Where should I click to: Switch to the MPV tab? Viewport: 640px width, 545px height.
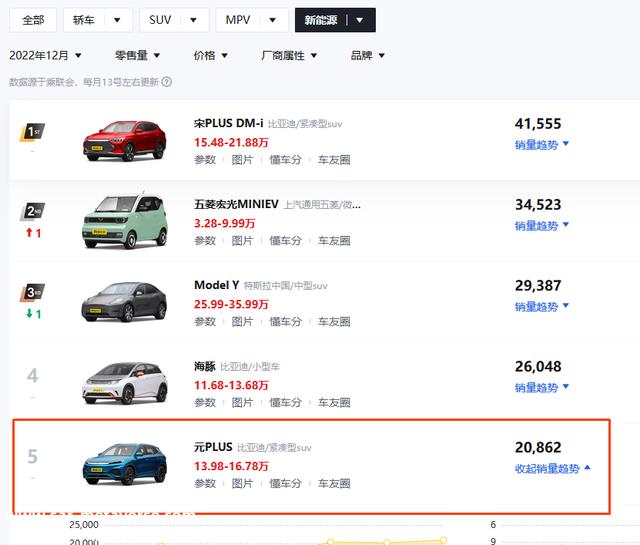[238, 20]
